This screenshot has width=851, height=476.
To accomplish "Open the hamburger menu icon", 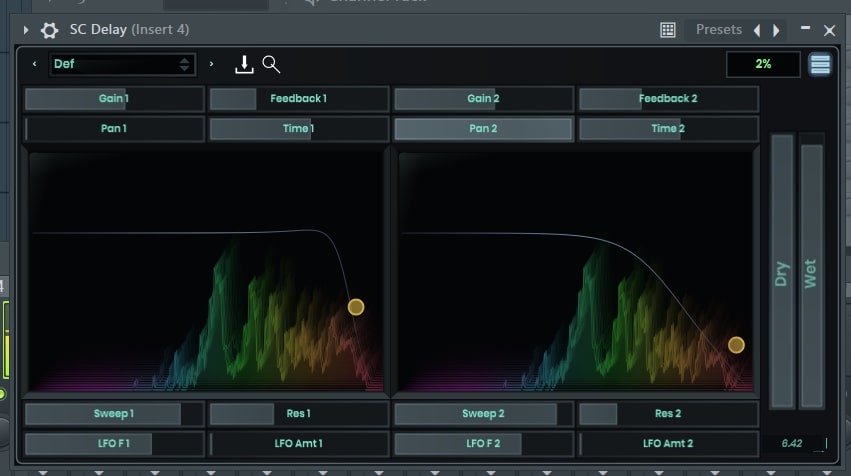I will [820, 64].
